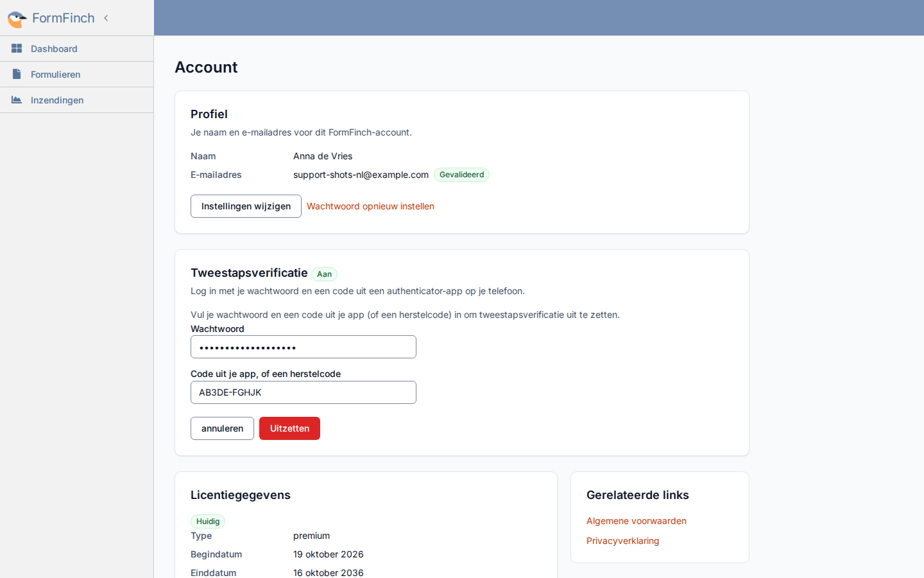Click the Instellingen wijzigen button
This screenshot has width=924, height=578.
246,206
